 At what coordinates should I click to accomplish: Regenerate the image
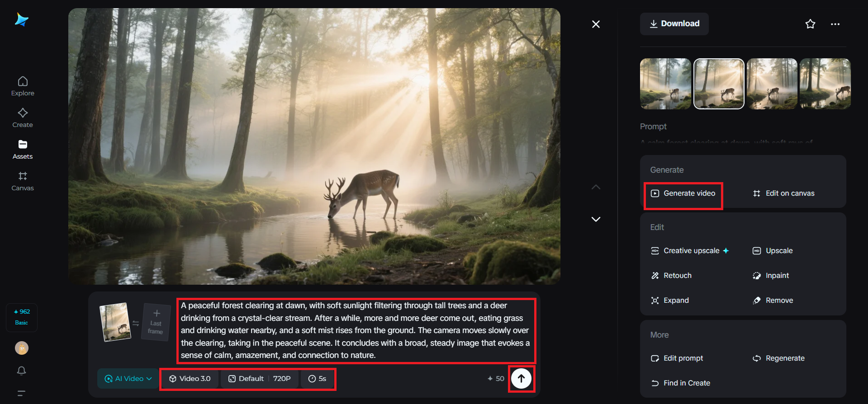[x=778, y=358]
